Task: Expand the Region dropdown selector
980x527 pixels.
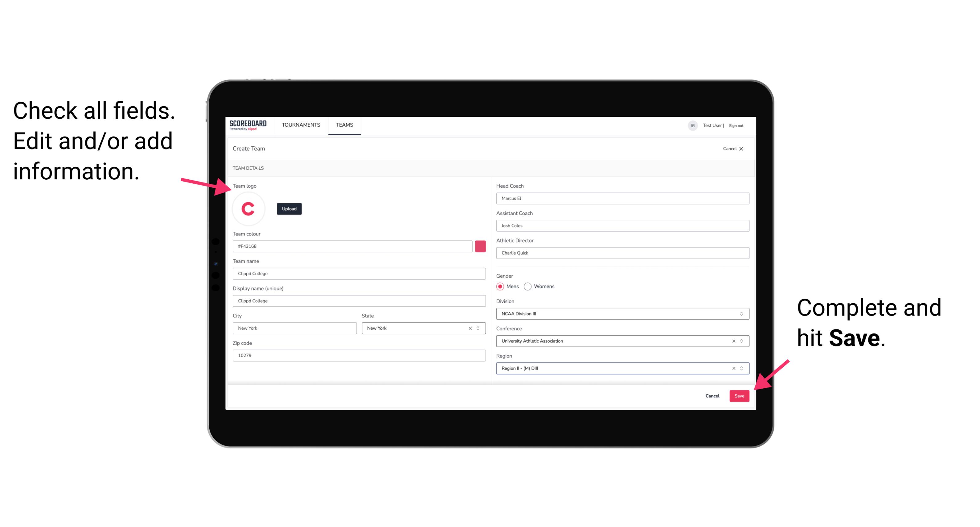Action: [x=742, y=369]
